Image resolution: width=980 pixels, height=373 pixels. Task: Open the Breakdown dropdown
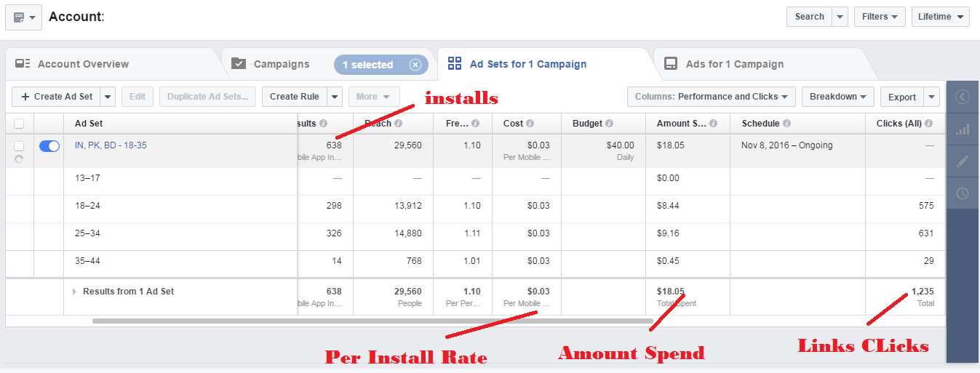point(838,97)
